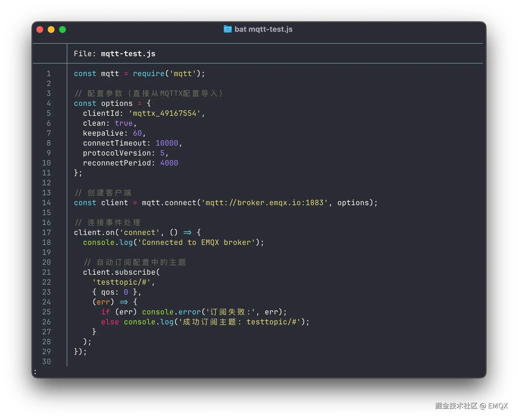Click the closing '});' on line 29
The height and width of the screenshot is (420, 518).
pyautogui.click(x=80, y=352)
